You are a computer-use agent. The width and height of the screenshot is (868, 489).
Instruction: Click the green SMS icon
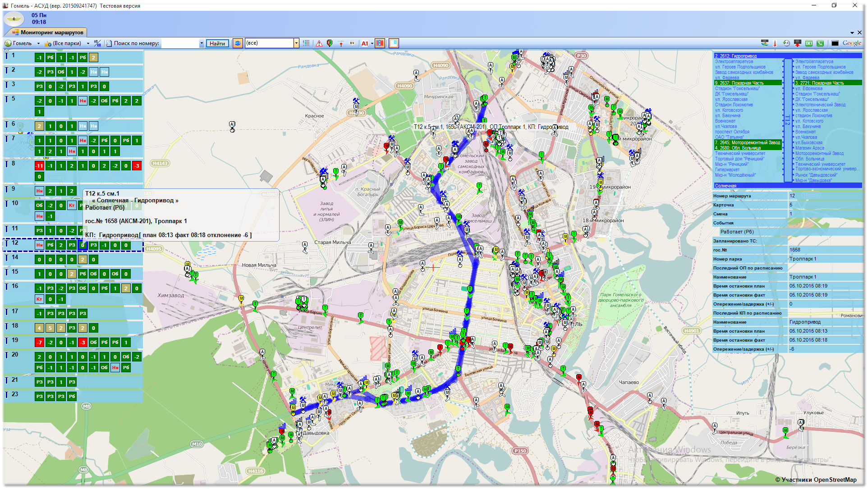point(809,43)
